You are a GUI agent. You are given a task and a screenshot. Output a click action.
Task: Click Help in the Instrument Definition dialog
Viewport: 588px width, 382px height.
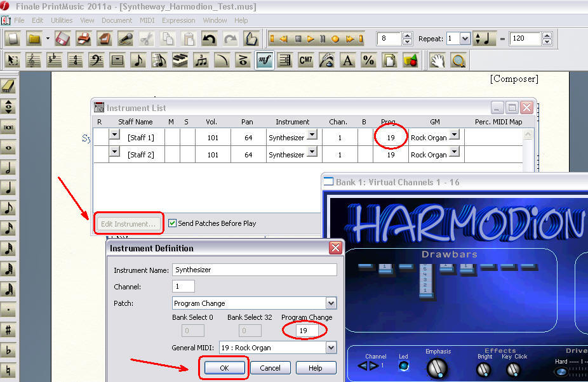316,368
